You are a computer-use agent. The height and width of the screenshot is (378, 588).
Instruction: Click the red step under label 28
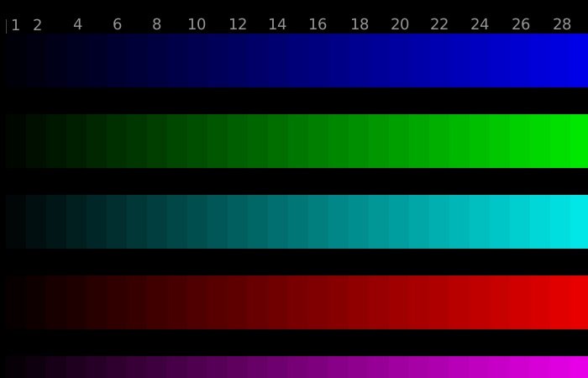tap(559, 302)
